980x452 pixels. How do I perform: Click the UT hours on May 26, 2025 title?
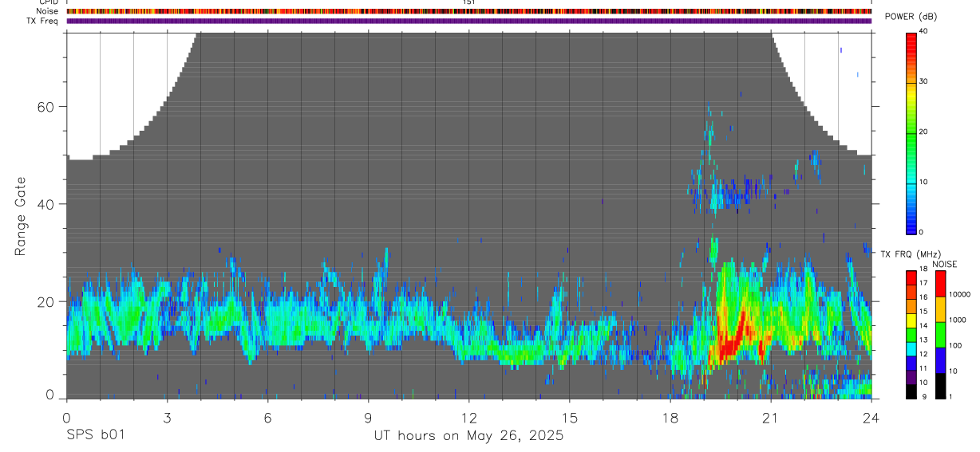point(469,436)
